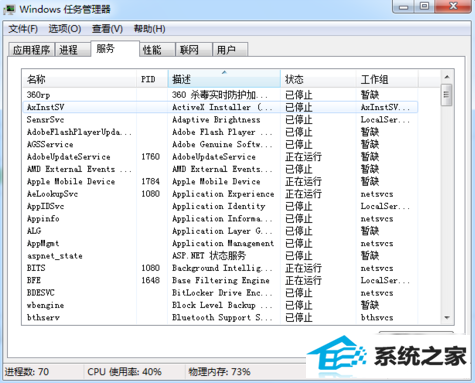Click the Application Experience description
Viewport: 475px width, 383px height.
tap(223, 194)
